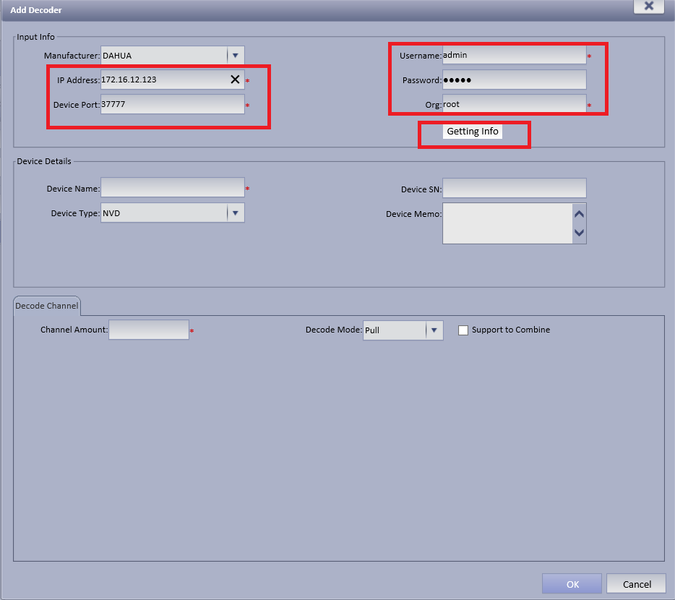Open the Decode Mode dropdown showing Pull
675x600 pixels.
[403, 330]
